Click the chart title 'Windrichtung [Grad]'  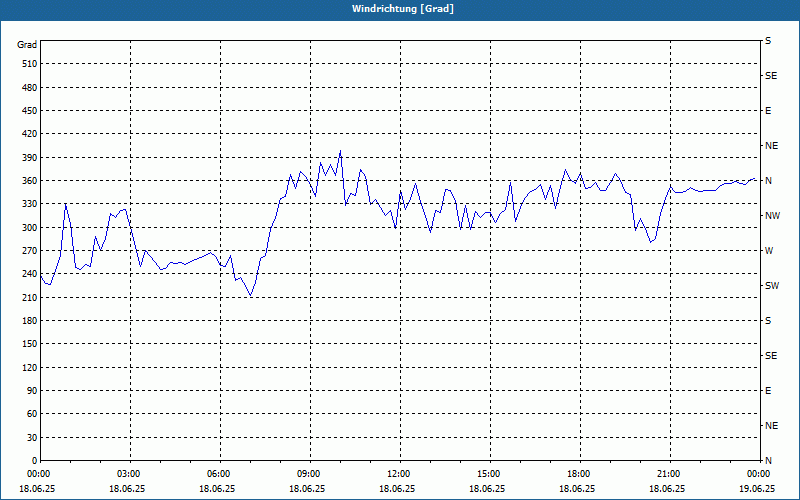point(403,9)
